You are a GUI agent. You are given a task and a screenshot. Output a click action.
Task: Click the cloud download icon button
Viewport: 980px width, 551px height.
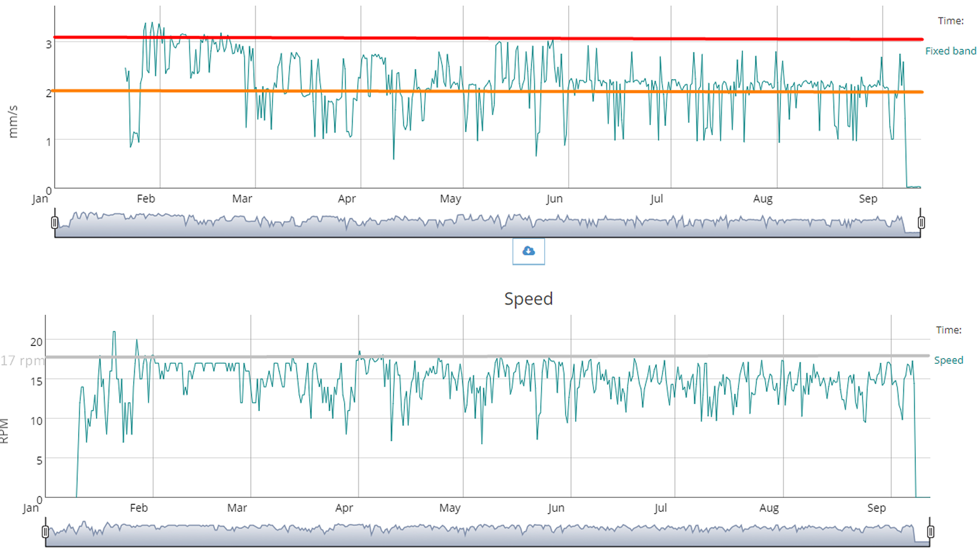coord(528,251)
